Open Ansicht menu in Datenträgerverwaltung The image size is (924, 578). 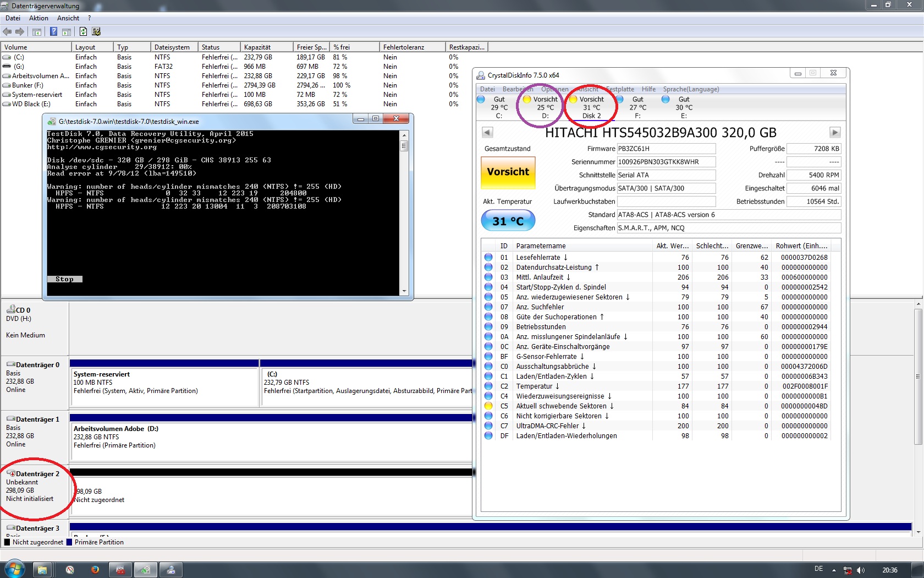pyautogui.click(x=68, y=18)
